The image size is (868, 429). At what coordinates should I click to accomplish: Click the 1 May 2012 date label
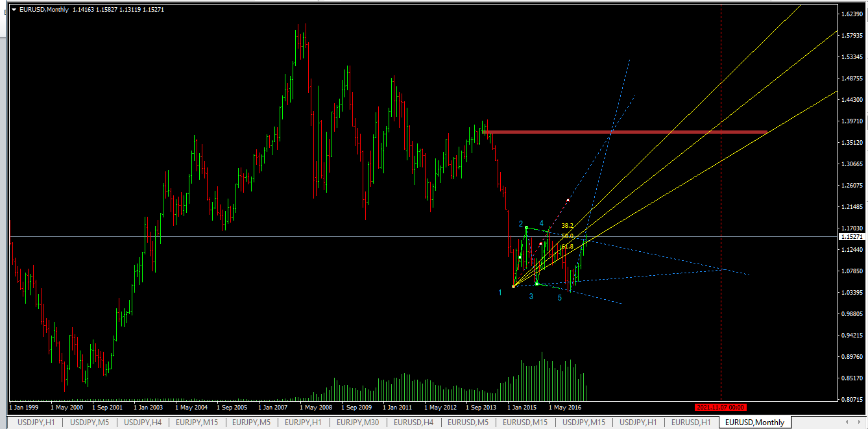pos(439,408)
